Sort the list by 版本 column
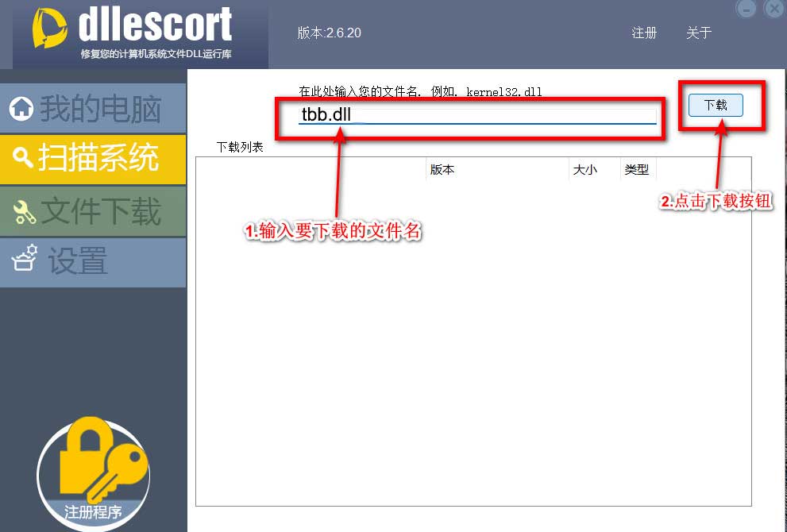Viewport: 787px width, 532px height. click(442, 169)
